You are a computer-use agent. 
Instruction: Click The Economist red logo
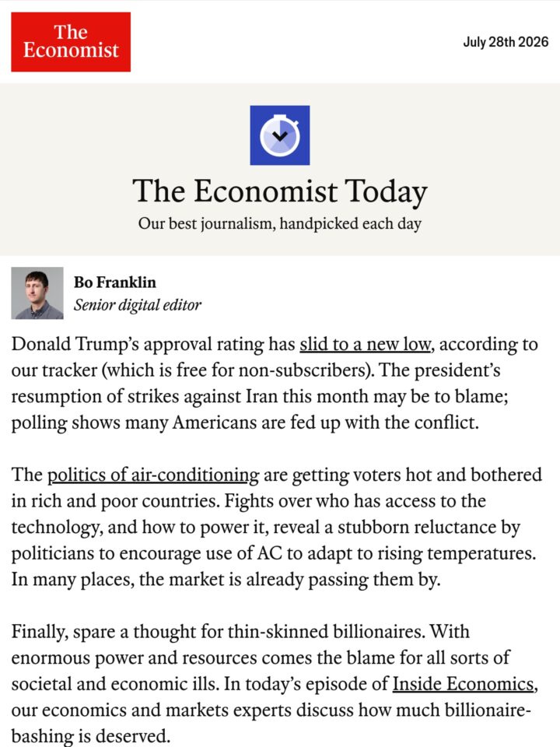[71, 42]
